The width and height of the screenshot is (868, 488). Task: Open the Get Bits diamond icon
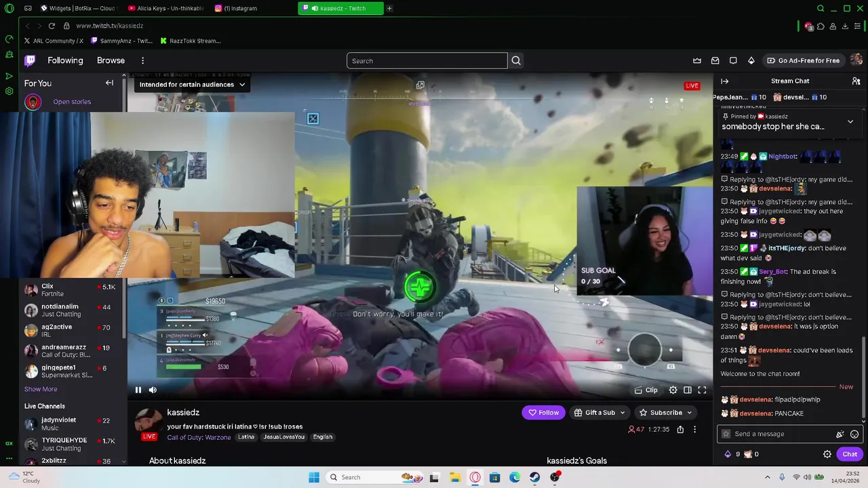click(751, 60)
